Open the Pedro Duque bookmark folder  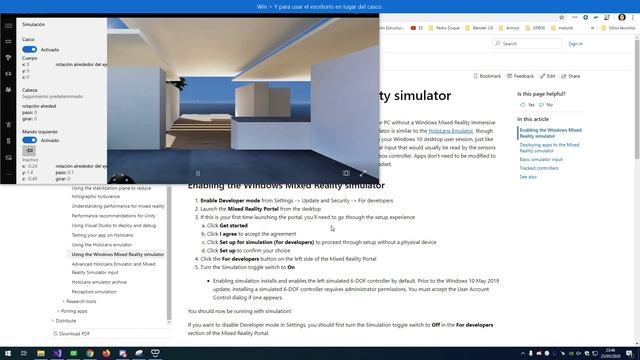tap(444, 28)
